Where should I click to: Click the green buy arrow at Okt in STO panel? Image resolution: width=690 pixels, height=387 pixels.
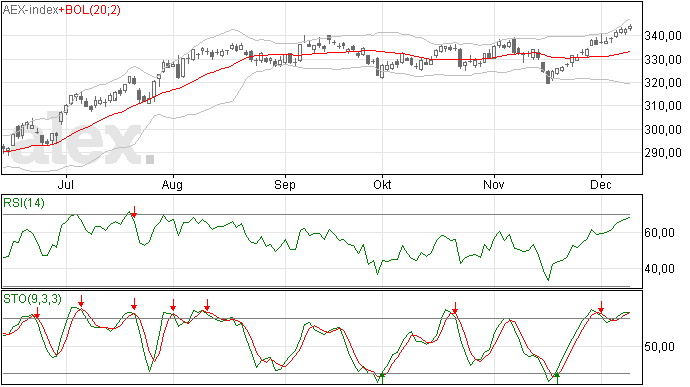tap(382, 378)
